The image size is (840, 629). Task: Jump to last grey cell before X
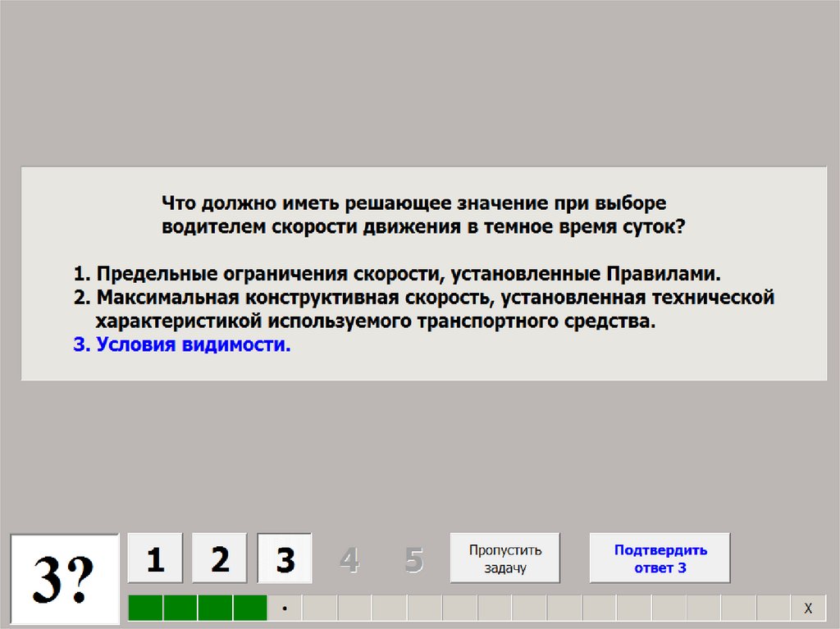coord(773,608)
